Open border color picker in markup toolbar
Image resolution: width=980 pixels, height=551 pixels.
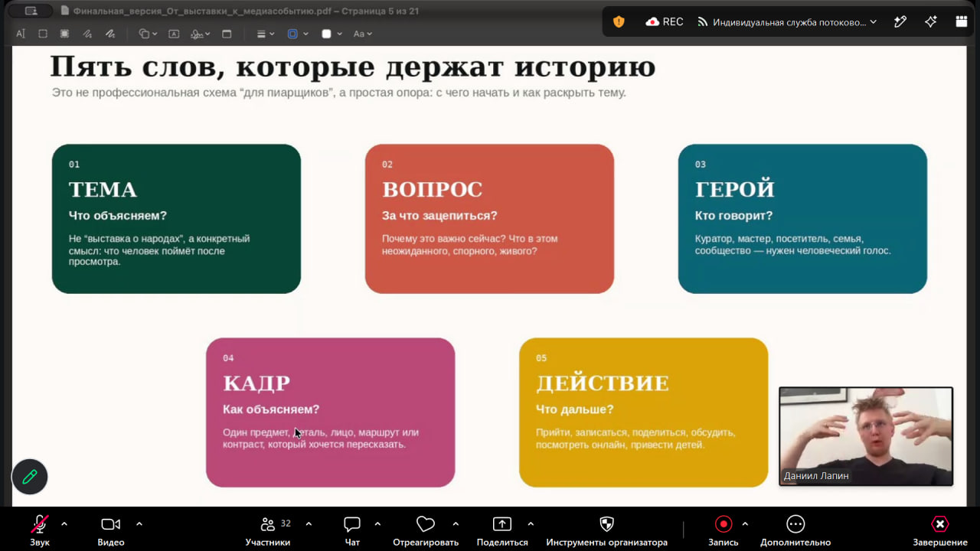click(297, 34)
